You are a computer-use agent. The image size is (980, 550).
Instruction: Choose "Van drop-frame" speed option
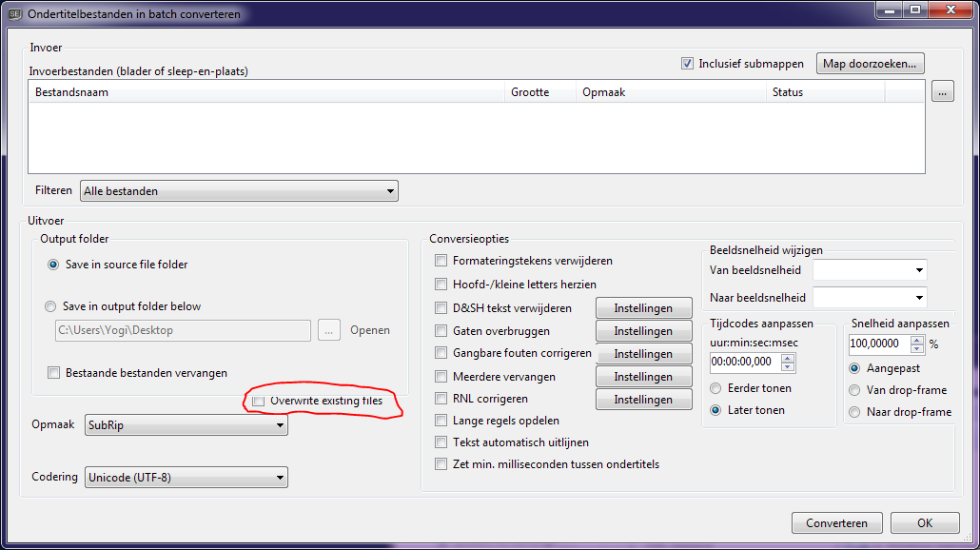pyautogui.click(x=854, y=390)
